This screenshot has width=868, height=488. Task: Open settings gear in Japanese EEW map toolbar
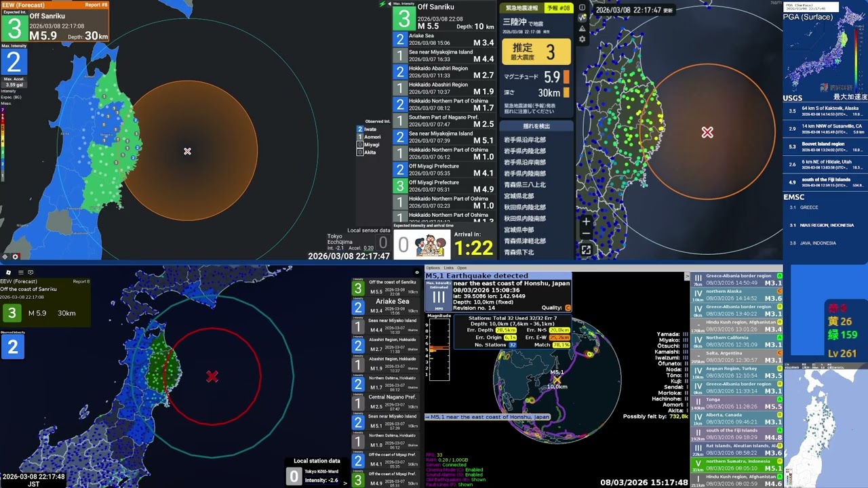pos(582,39)
